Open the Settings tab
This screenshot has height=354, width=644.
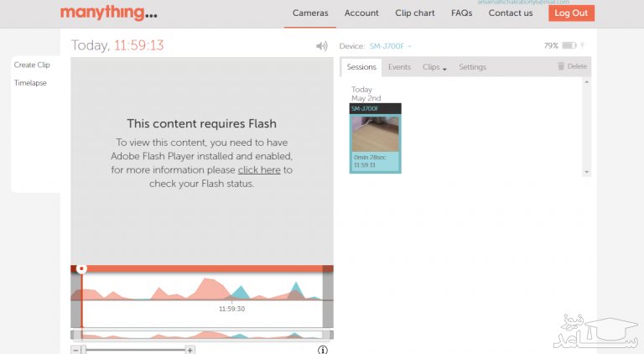472,67
